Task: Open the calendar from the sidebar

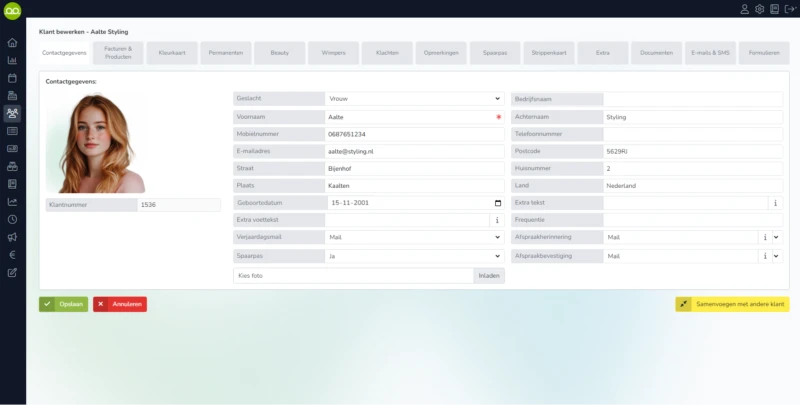Action: (x=12, y=78)
